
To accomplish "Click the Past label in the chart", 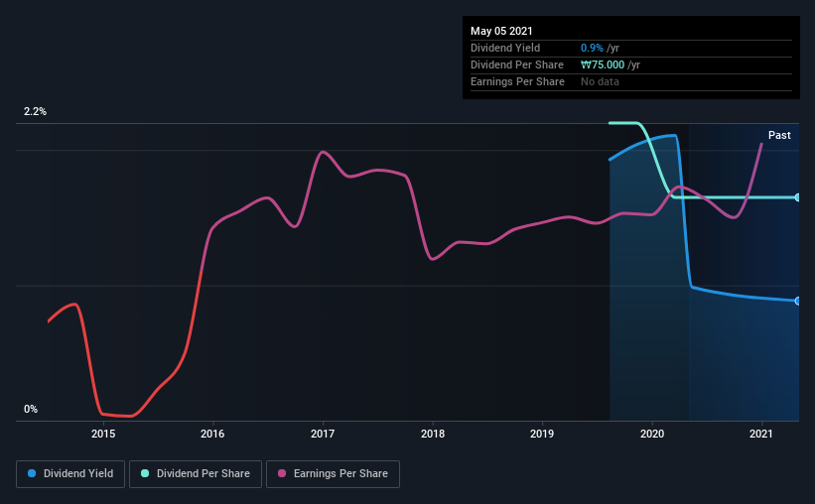I will [x=779, y=135].
